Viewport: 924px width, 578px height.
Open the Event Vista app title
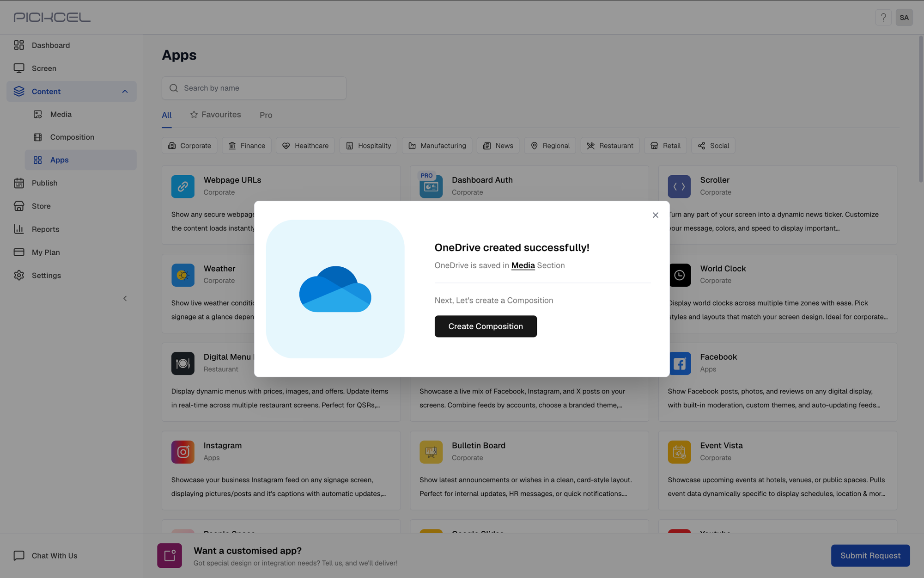[721, 445]
